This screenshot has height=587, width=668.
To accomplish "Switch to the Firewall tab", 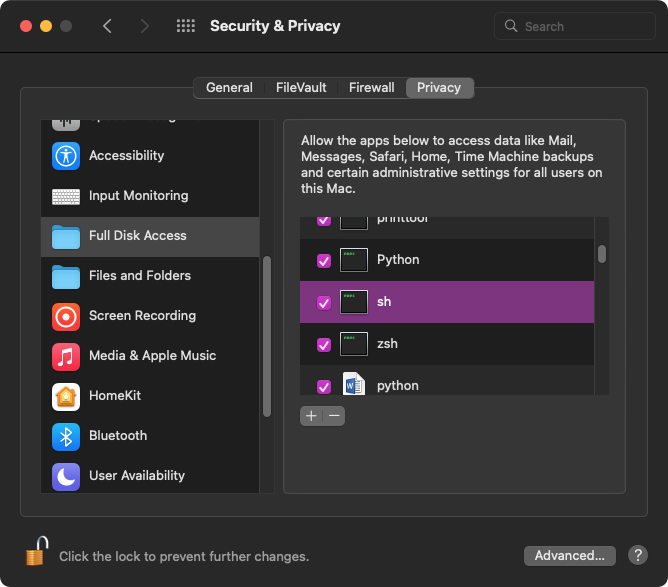I will (x=371, y=88).
